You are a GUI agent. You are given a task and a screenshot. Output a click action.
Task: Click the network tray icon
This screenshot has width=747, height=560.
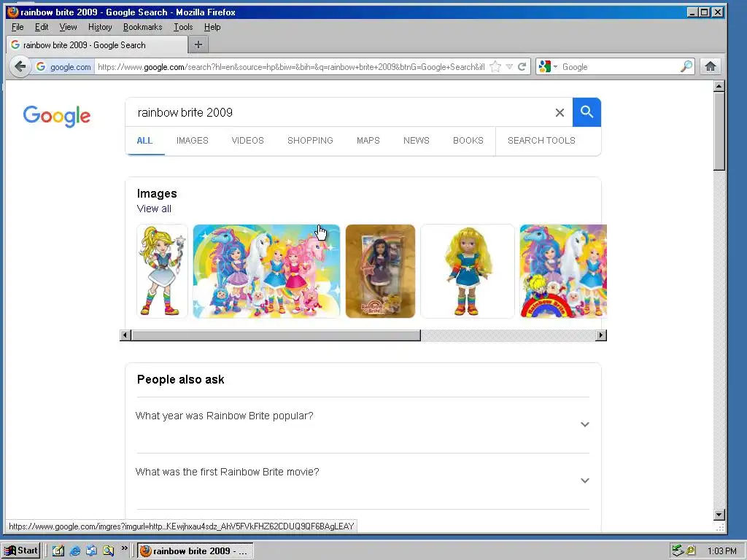pyautogui.click(x=678, y=551)
